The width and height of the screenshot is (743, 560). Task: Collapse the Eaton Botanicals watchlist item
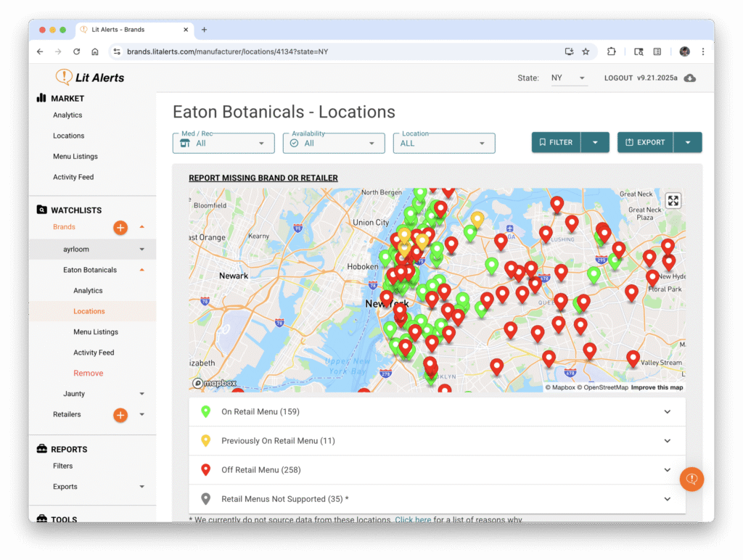[141, 270]
